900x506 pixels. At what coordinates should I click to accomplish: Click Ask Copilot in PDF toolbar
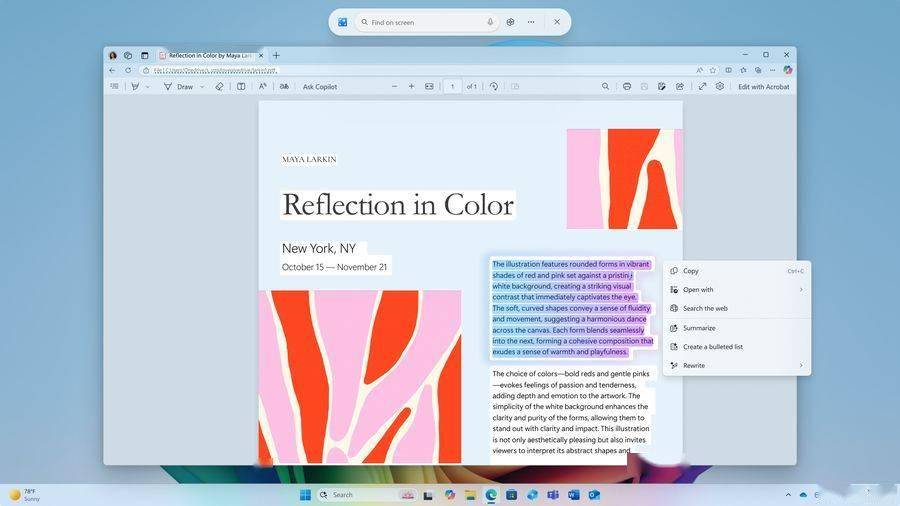320,87
